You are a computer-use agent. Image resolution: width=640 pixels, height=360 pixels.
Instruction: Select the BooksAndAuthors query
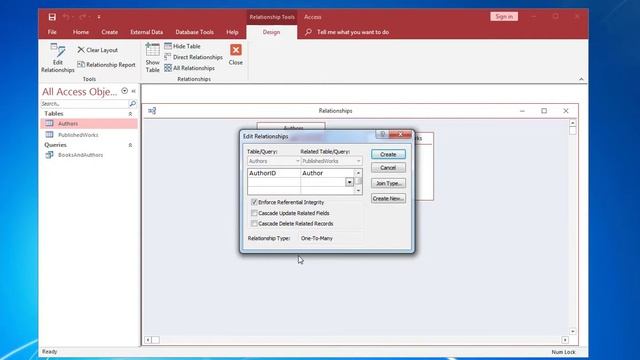click(89, 155)
